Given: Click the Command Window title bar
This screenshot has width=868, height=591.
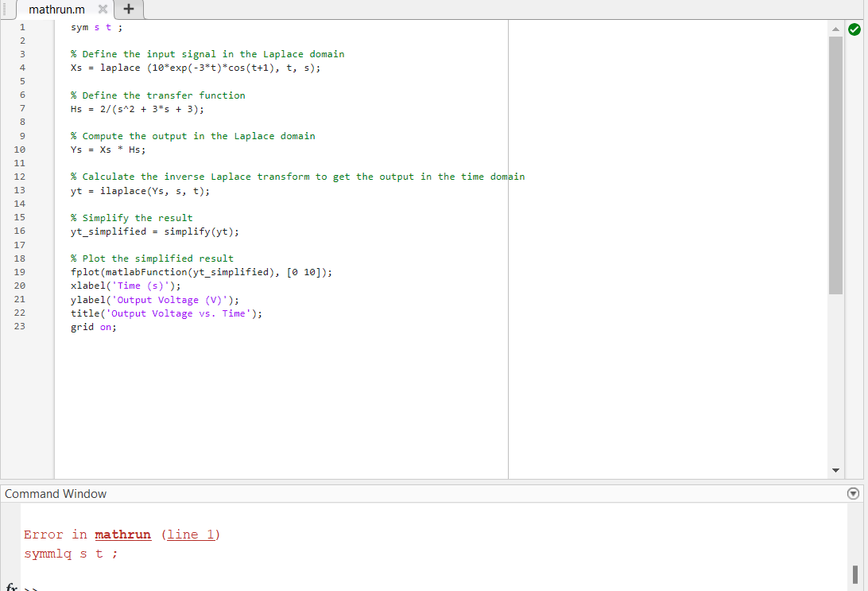Looking at the screenshot, I should pyautogui.click(x=56, y=493).
